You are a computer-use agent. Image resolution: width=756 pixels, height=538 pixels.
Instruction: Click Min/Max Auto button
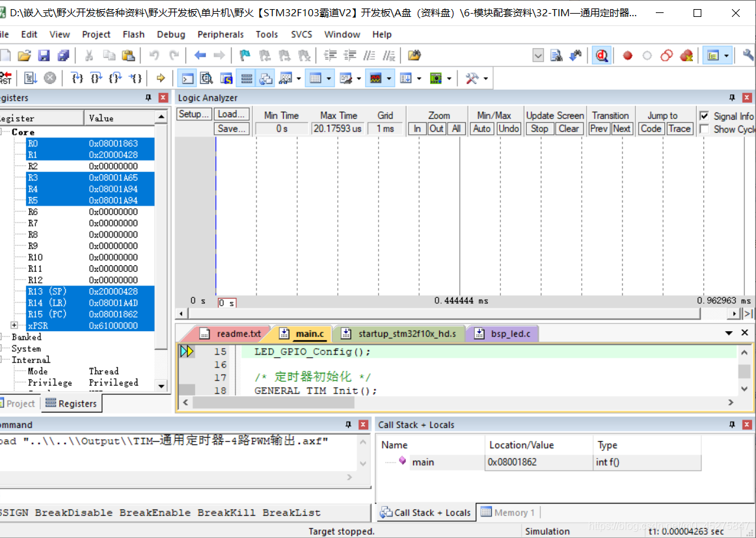click(481, 129)
